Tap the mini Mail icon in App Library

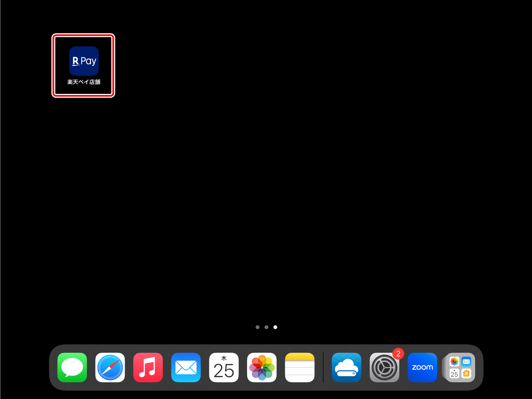coord(466,361)
